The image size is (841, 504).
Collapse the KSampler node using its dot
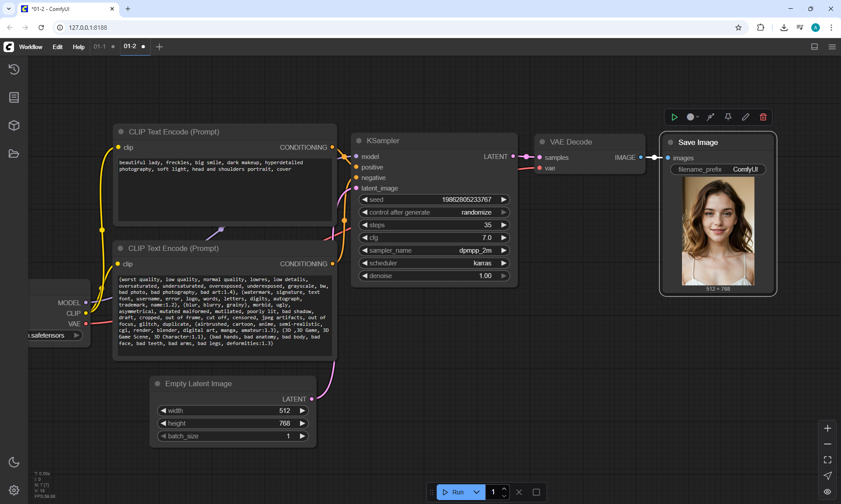click(359, 141)
